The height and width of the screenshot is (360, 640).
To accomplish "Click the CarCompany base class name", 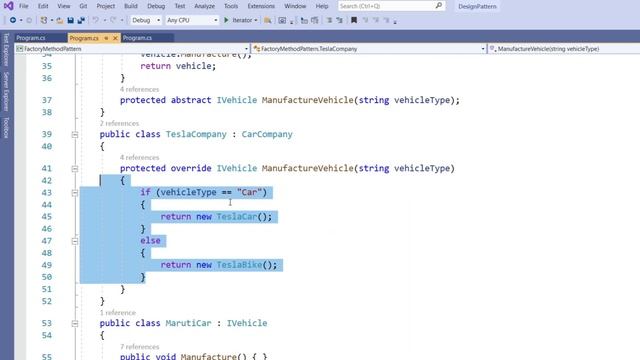I will pyautogui.click(x=267, y=134).
